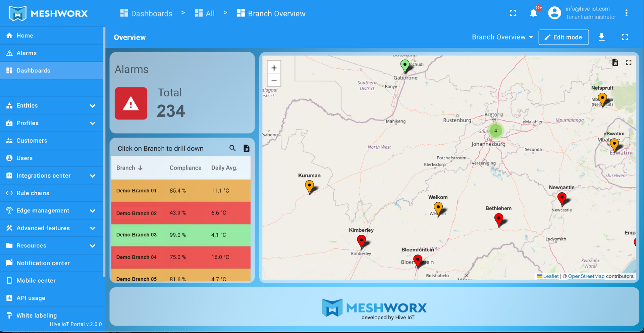The height and width of the screenshot is (333, 644).
Task: Sort table by Daily Avg. column
Action: pos(224,168)
